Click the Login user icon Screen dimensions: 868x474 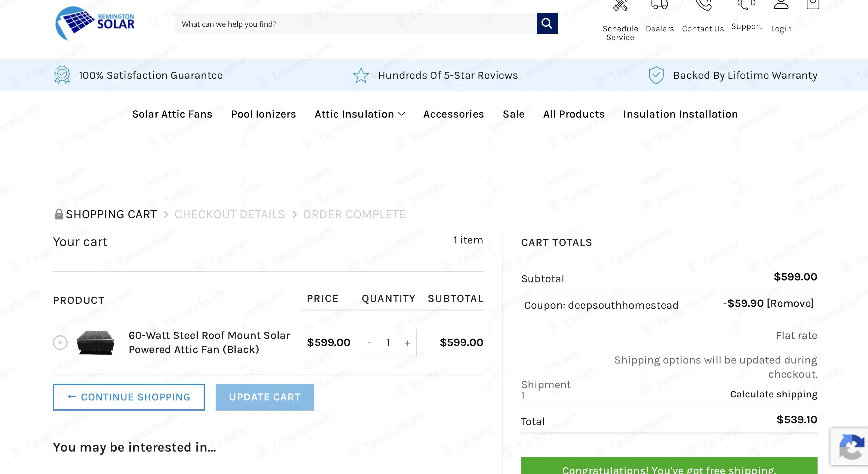click(x=781, y=4)
